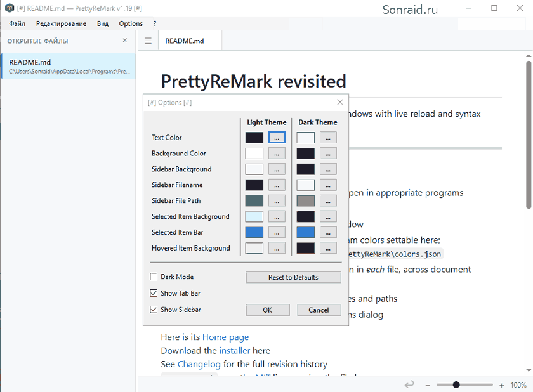The height and width of the screenshot is (392, 533).
Task: Confirm the dialog with OK
Action: click(x=268, y=310)
